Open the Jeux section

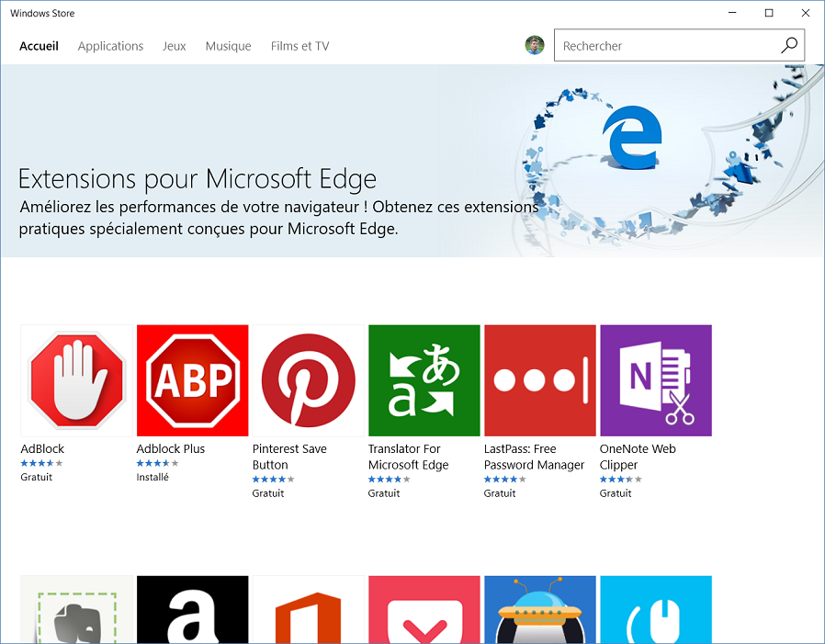[x=174, y=46]
